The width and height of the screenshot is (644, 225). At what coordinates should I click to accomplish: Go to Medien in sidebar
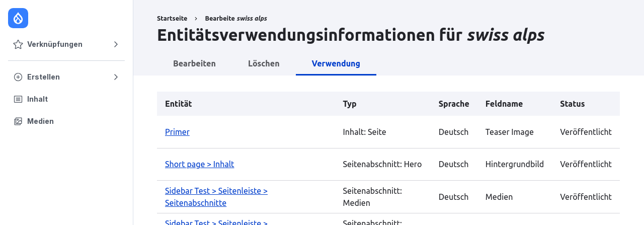click(x=66, y=121)
